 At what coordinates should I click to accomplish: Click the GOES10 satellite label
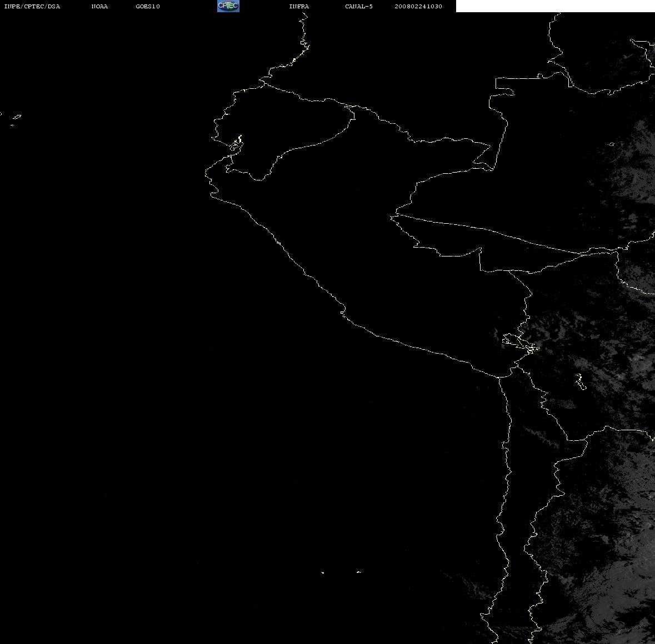click(x=148, y=6)
